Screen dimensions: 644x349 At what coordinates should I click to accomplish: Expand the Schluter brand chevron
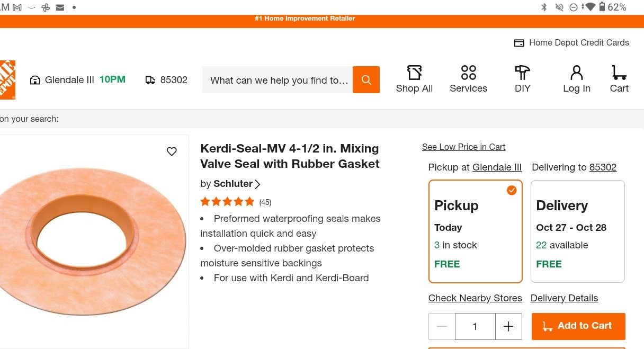tap(258, 184)
